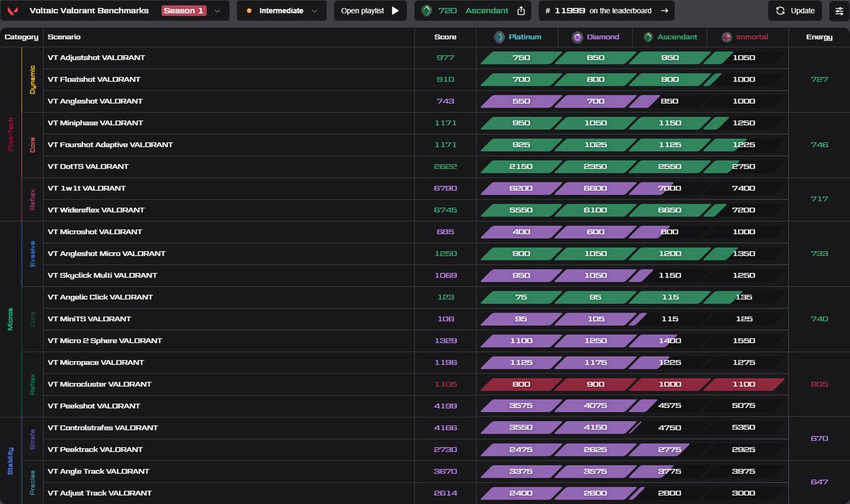Open the Season 1 dropdown
The height and width of the screenshot is (504, 850).
(192, 11)
